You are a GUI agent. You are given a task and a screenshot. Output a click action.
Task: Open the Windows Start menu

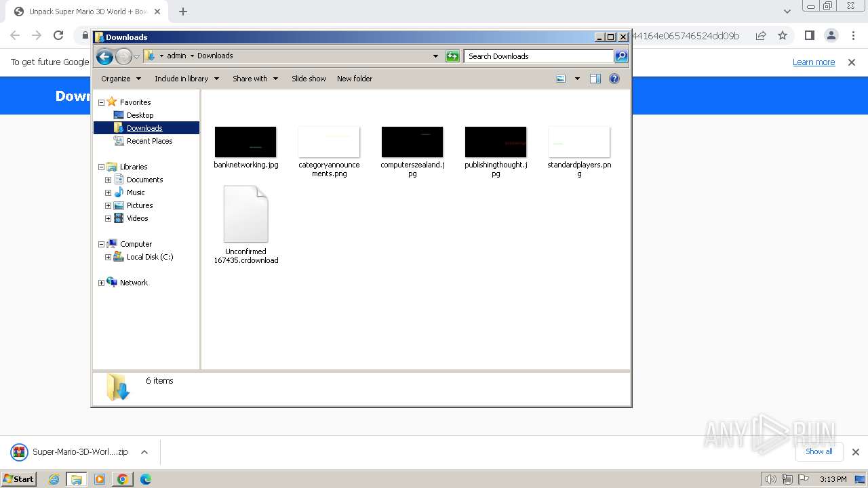point(18,479)
